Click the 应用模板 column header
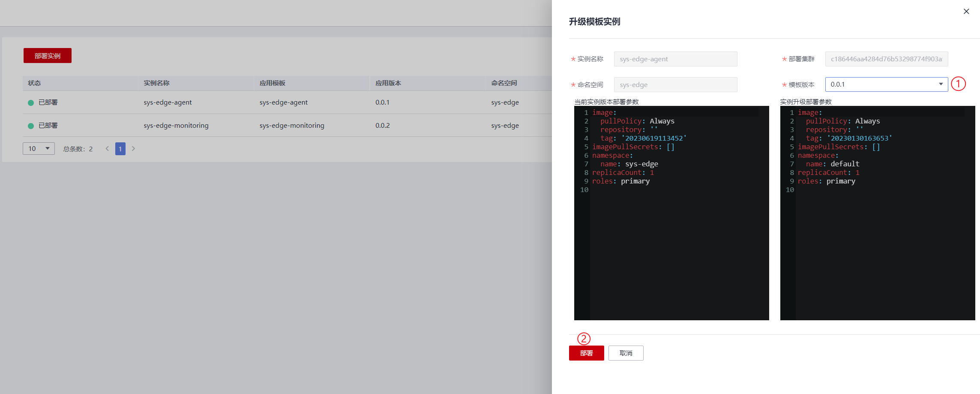This screenshot has height=394, width=980. (273, 83)
